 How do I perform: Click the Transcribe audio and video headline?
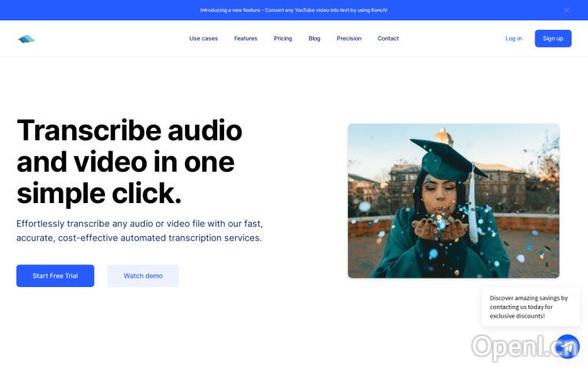129,162
